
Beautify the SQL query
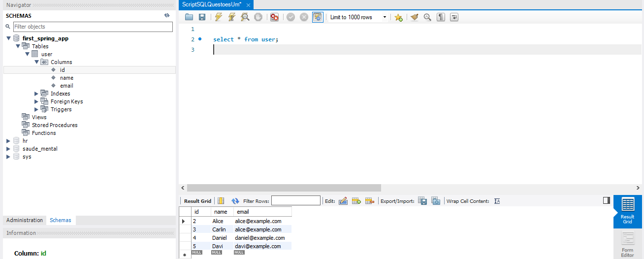tap(414, 17)
